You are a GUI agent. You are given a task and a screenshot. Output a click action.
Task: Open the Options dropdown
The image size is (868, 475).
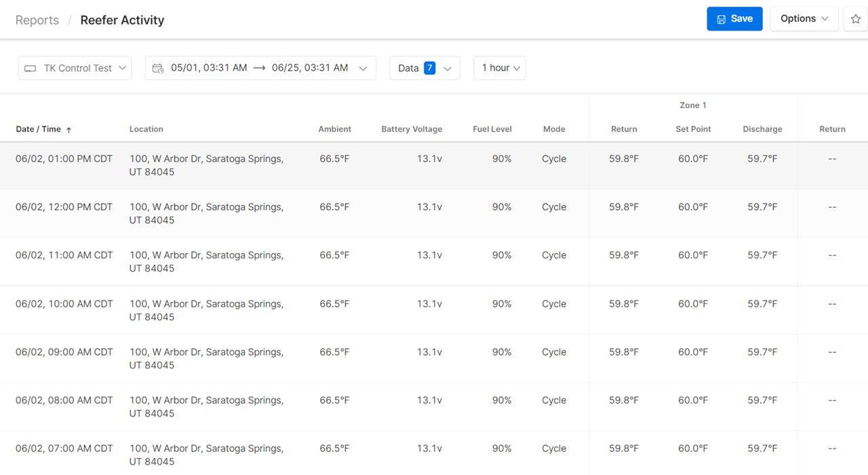[x=804, y=19]
